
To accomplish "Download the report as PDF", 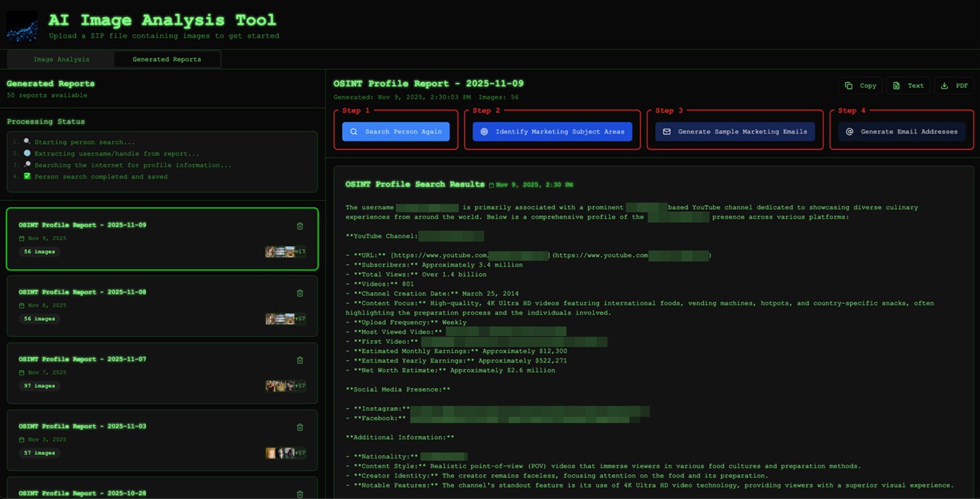I will click(954, 86).
